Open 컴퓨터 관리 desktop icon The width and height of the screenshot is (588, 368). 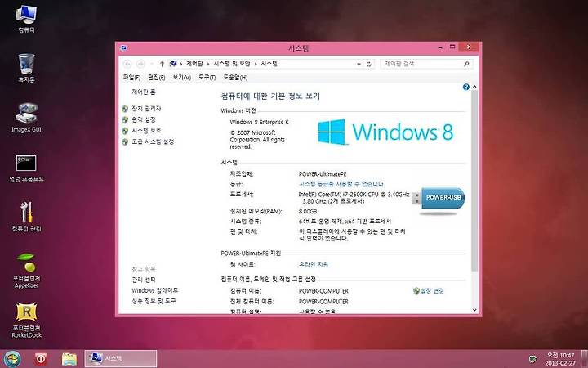tap(26, 217)
